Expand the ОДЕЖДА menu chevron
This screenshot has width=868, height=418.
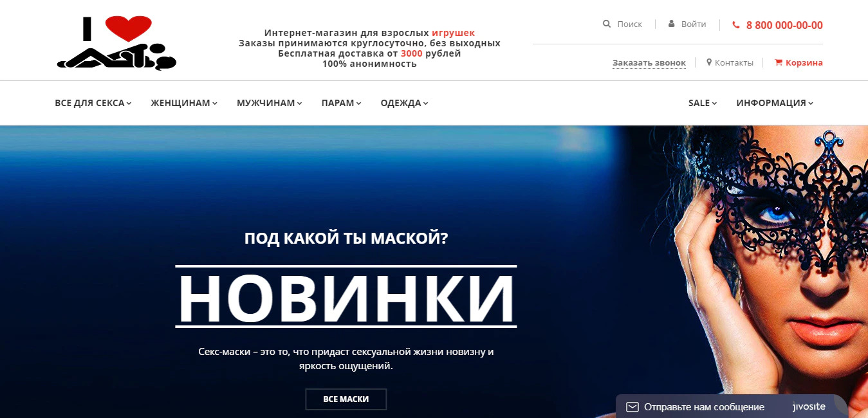pyautogui.click(x=426, y=104)
